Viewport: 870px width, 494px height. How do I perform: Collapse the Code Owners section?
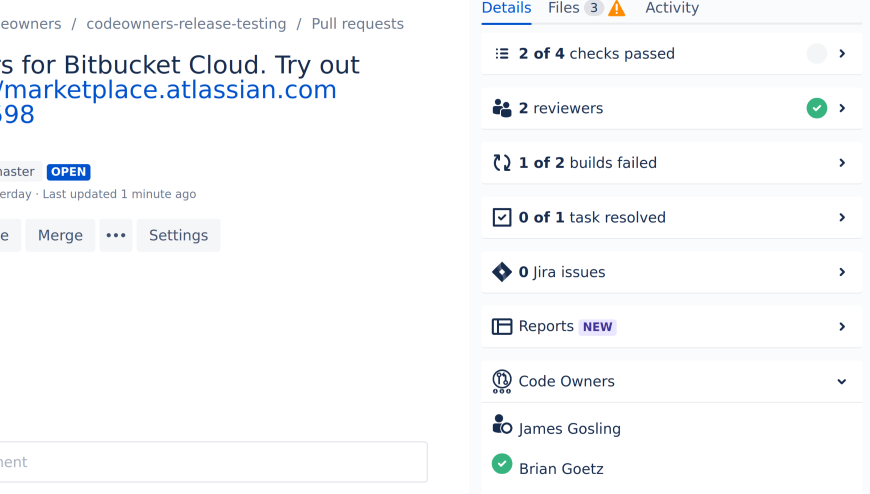tap(842, 381)
